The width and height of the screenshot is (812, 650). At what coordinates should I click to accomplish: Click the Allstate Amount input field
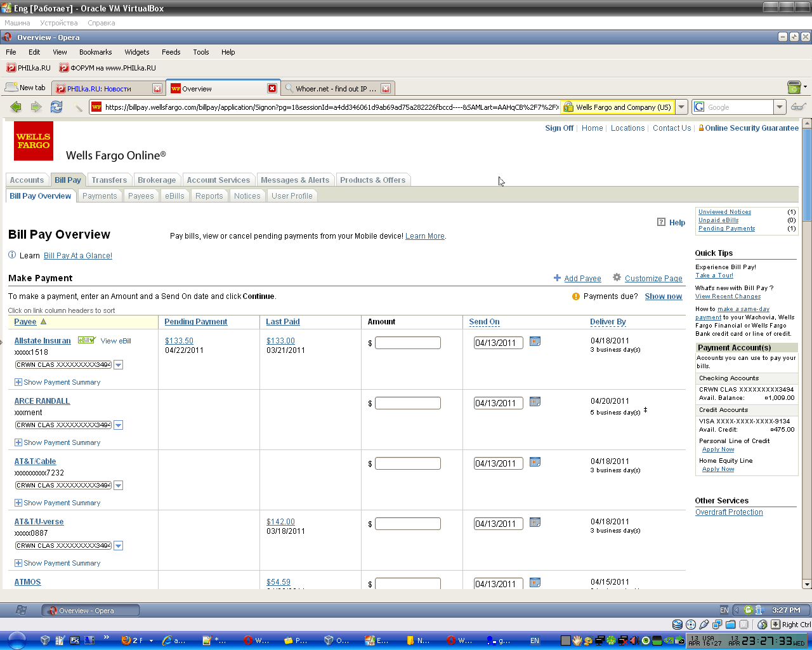click(x=407, y=343)
